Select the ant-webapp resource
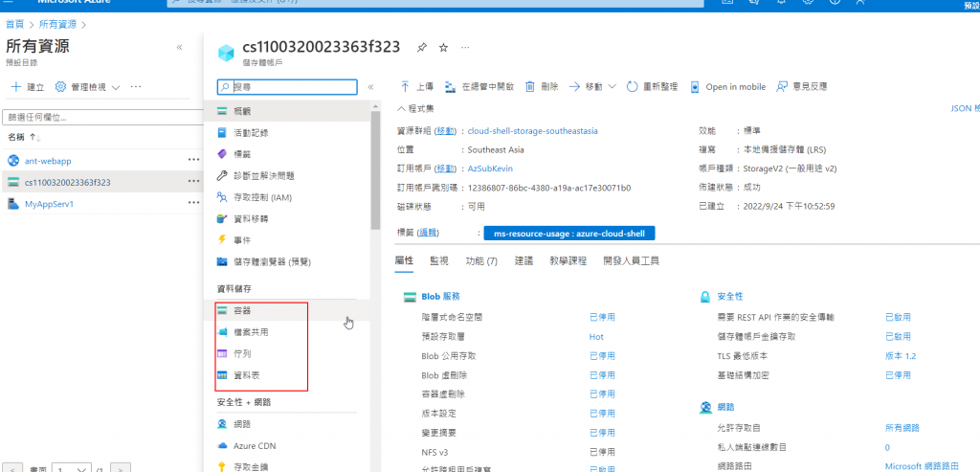This screenshot has width=980, height=472. (48, 161)
